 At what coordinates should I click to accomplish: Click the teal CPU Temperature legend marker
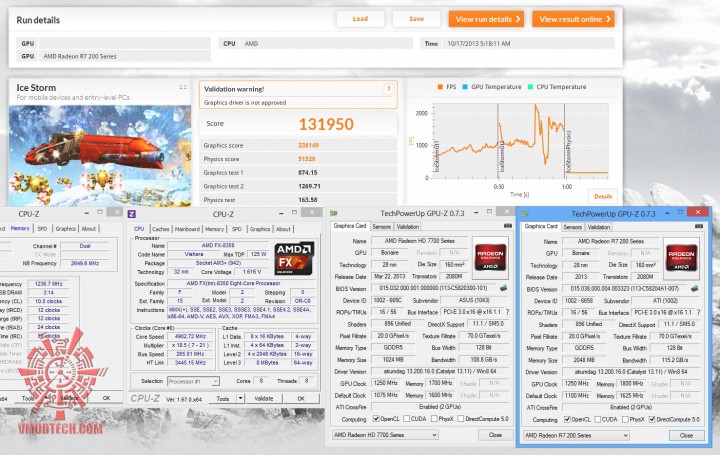(530, 87)
